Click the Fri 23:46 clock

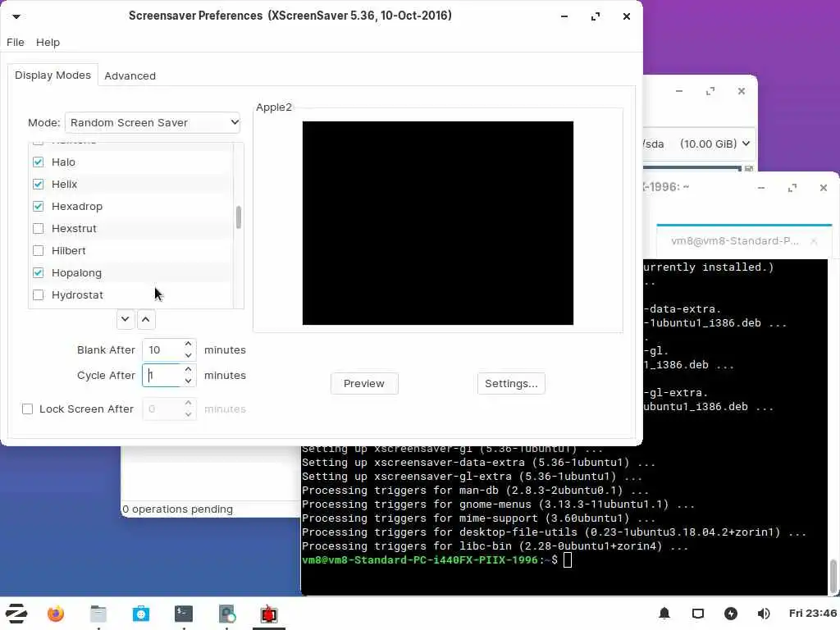pyautogui.click(x=813, y=613)
